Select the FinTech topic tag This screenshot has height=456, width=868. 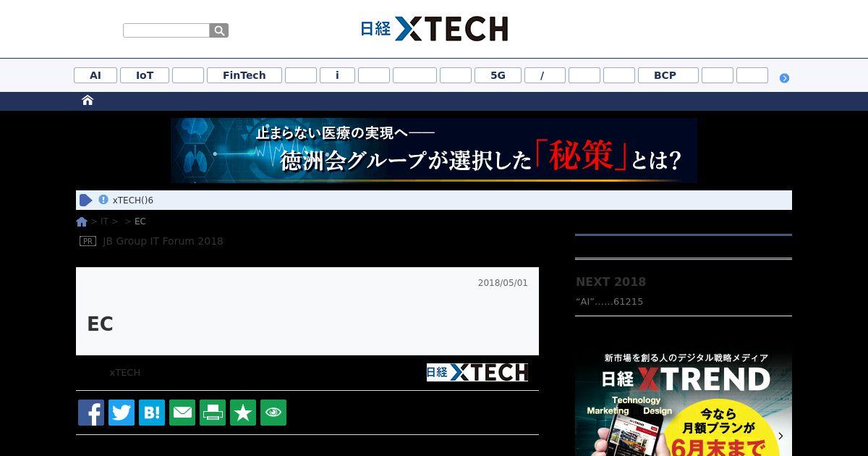(x=244, y=75)
